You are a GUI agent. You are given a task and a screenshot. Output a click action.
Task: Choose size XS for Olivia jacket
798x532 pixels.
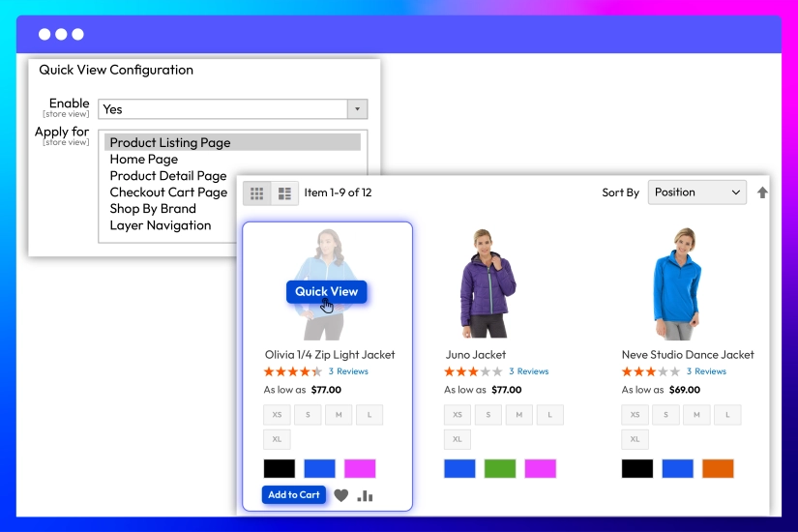277,415
